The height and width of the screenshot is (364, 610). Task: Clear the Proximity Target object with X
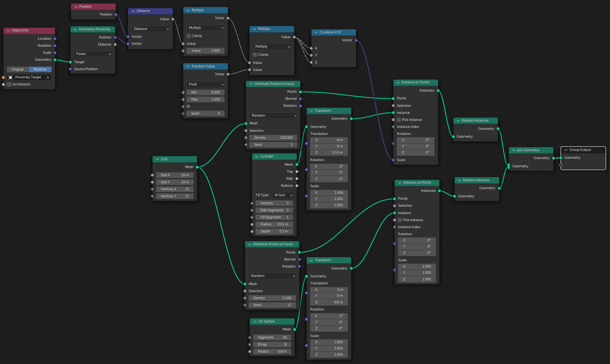(48, 77)
